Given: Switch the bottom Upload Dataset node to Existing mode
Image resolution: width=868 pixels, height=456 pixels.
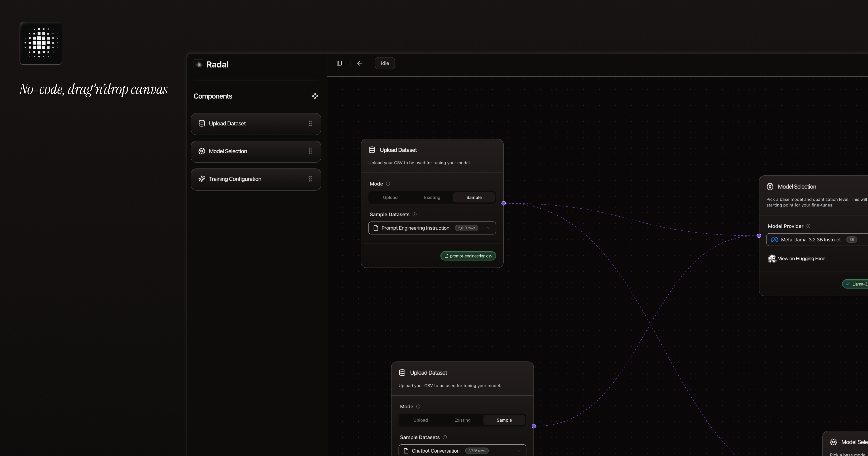Looking at the screenshot, I should coord(462,420).
